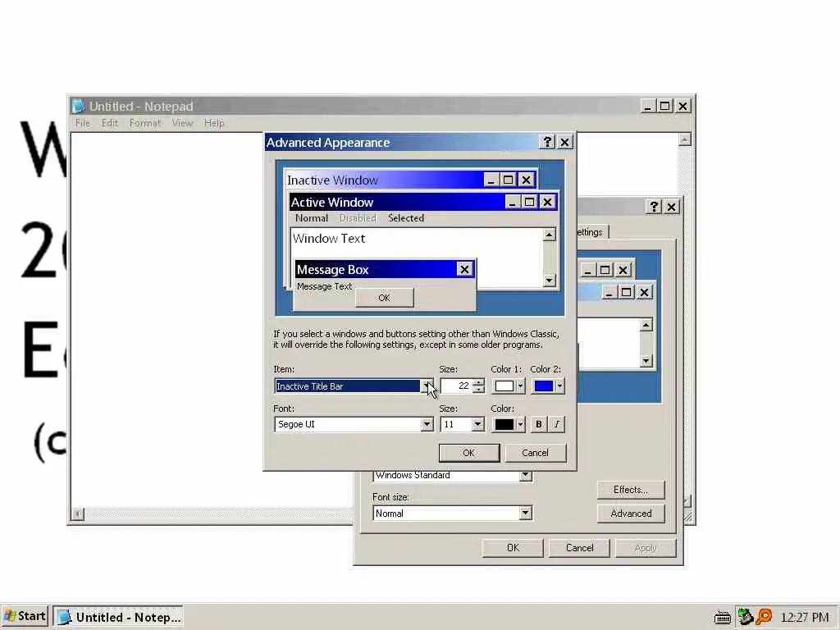
Task: Open the Color 2 dropdown arrow
Action: click(559, 386)
